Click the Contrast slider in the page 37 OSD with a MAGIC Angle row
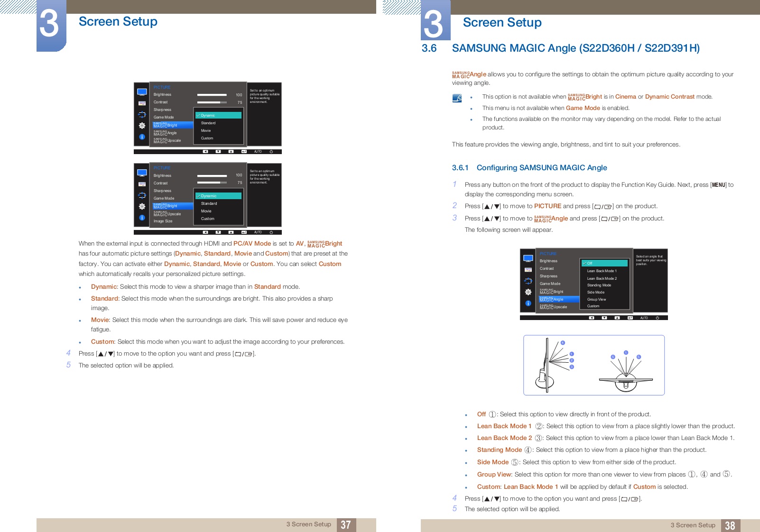The width and height of the screenshot is (760, 532). [212, 102]
